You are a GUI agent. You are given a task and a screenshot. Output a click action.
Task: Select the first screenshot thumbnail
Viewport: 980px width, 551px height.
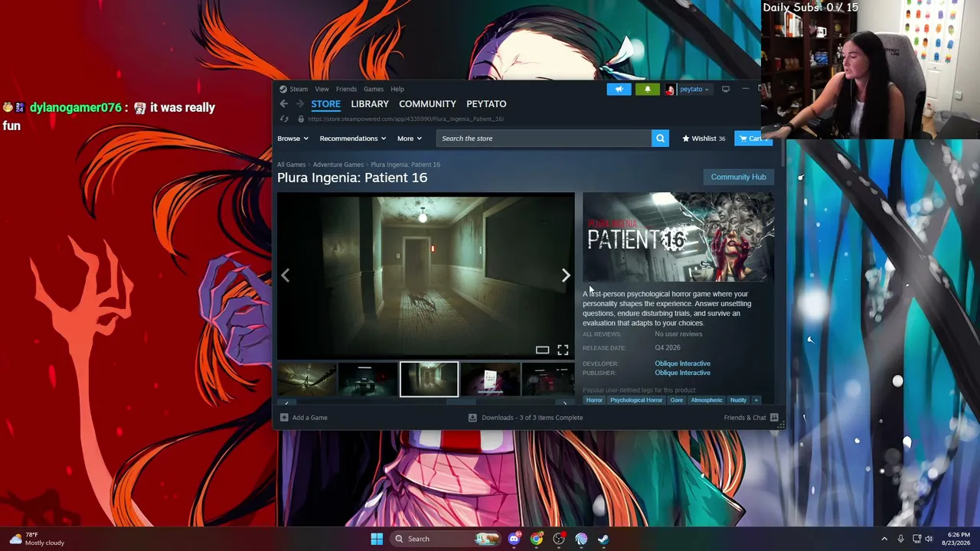pos(306,380)
